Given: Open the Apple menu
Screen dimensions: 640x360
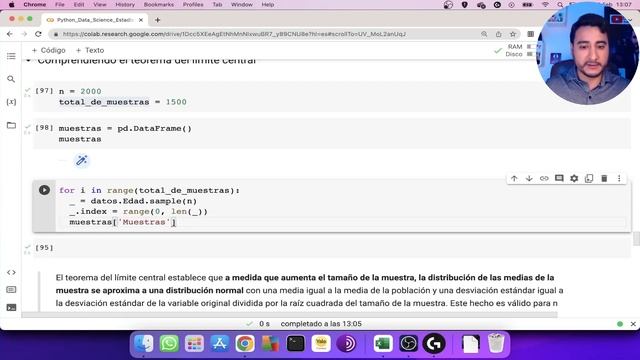Looking at the screenshot, I should pos(11,4).
